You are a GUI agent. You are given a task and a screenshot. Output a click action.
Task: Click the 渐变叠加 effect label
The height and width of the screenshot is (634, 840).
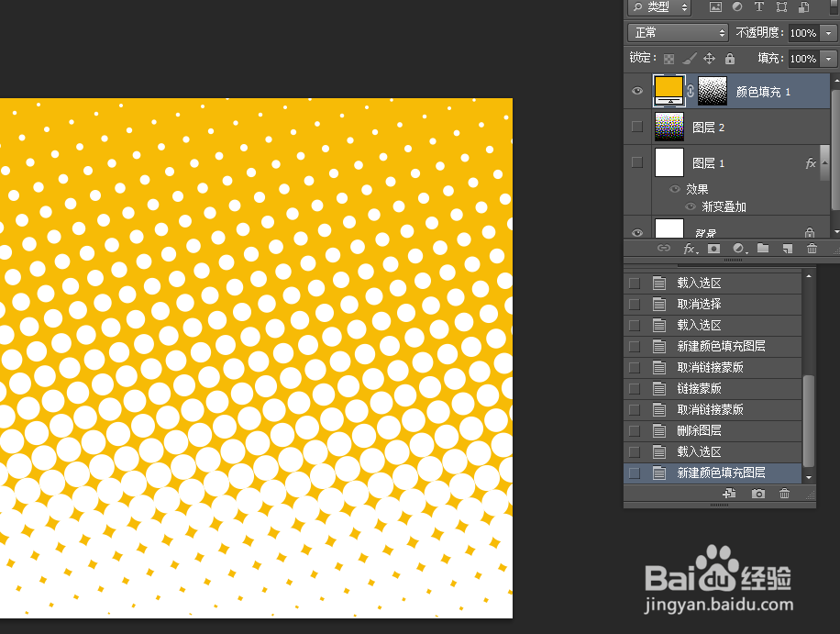(x=724, y=206)
